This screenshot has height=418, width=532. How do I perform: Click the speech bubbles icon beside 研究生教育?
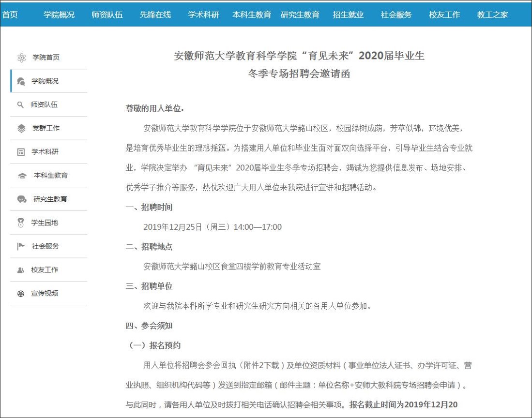[22, 199]
